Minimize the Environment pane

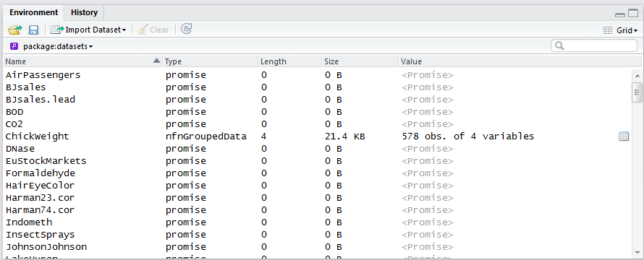[620, 14]
